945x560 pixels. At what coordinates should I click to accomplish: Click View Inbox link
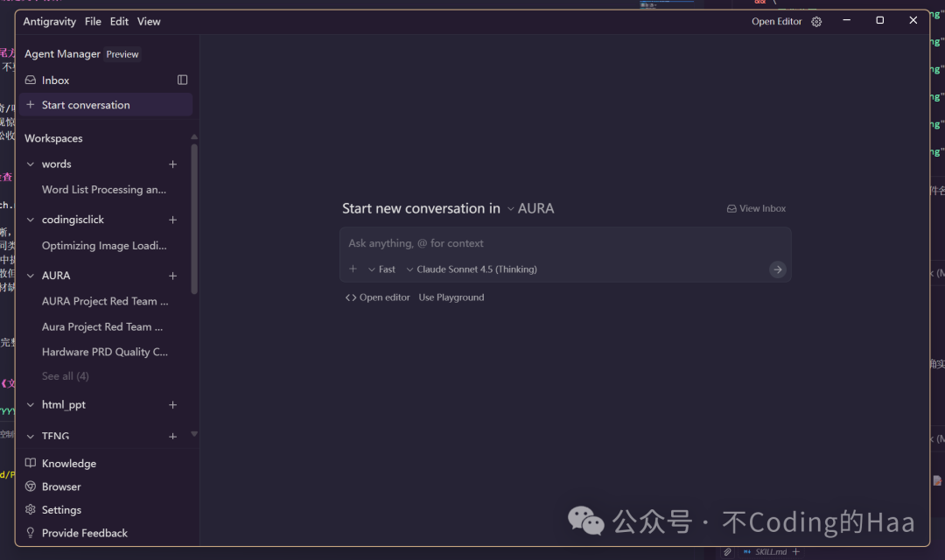point(756,208)
